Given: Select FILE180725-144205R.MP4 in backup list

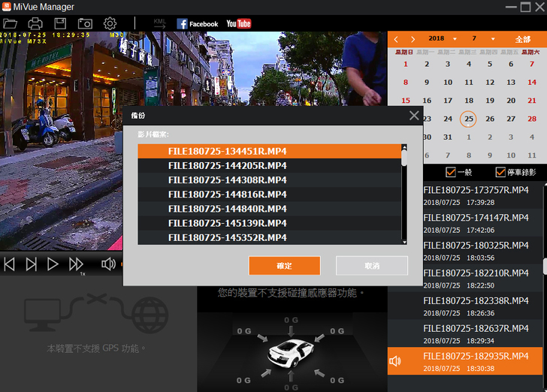Looking at the screenshot, I should pos(269,166).
